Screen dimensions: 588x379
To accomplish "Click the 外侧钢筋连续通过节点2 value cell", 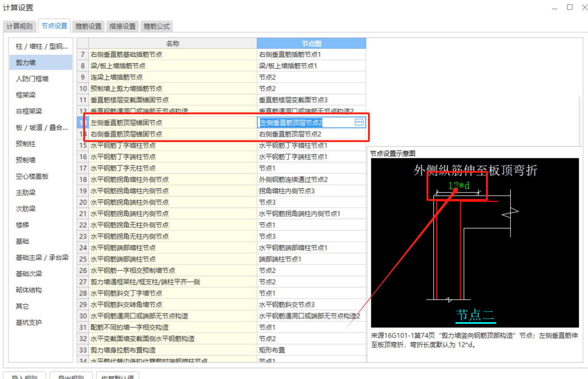I will (312, 179).
